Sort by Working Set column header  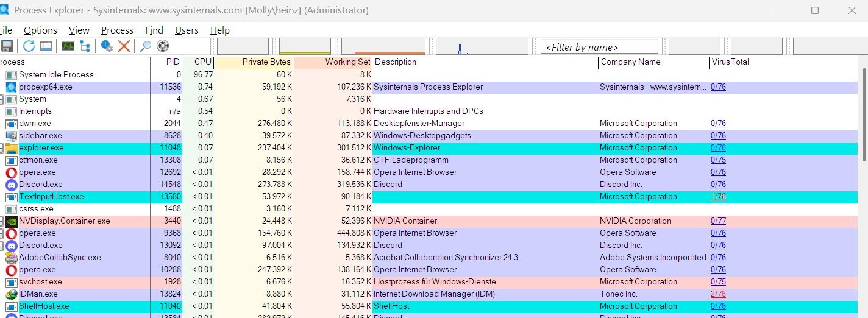(333, 62)
